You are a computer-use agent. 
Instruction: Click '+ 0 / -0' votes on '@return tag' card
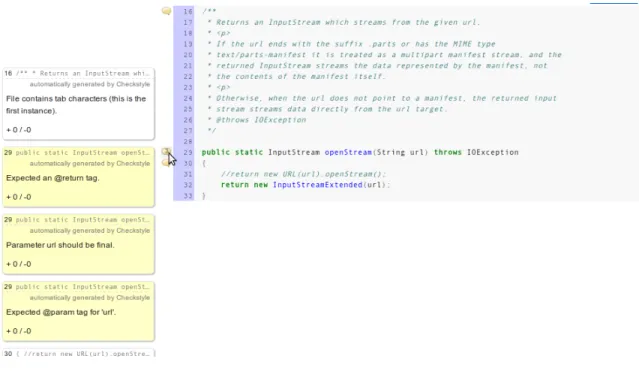point(19,197)
